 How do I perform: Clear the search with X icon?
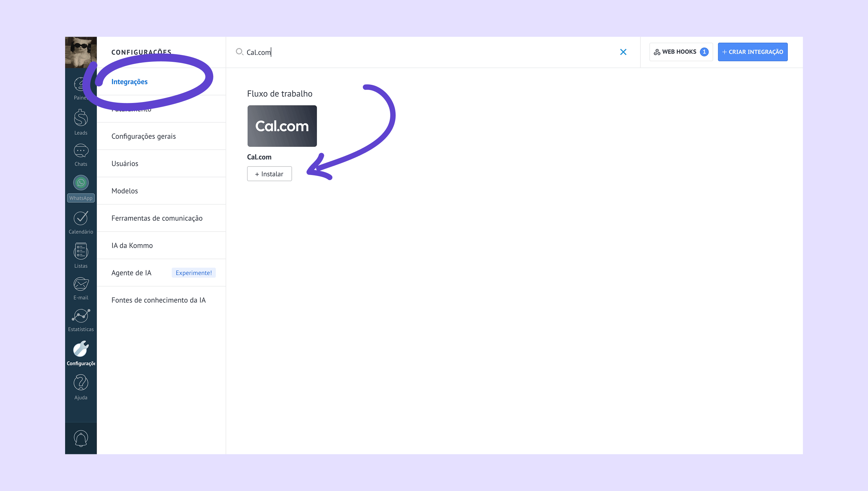click(x=623, y=52)
